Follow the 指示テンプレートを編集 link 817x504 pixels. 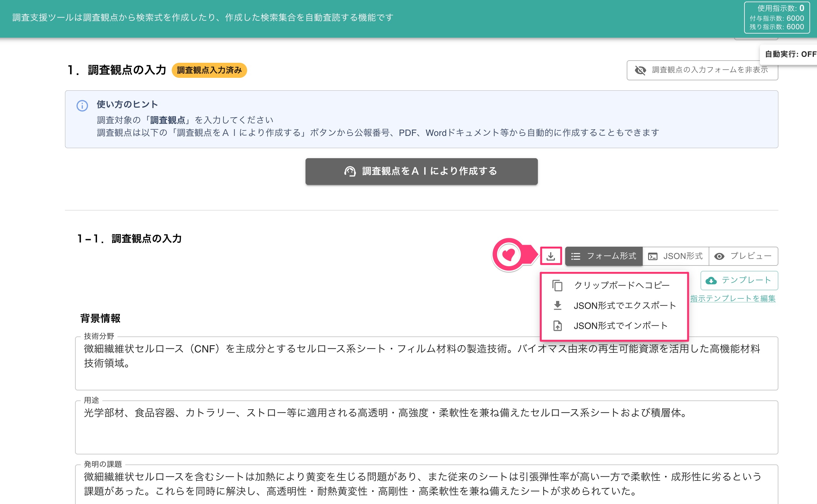tap(733, 298)
